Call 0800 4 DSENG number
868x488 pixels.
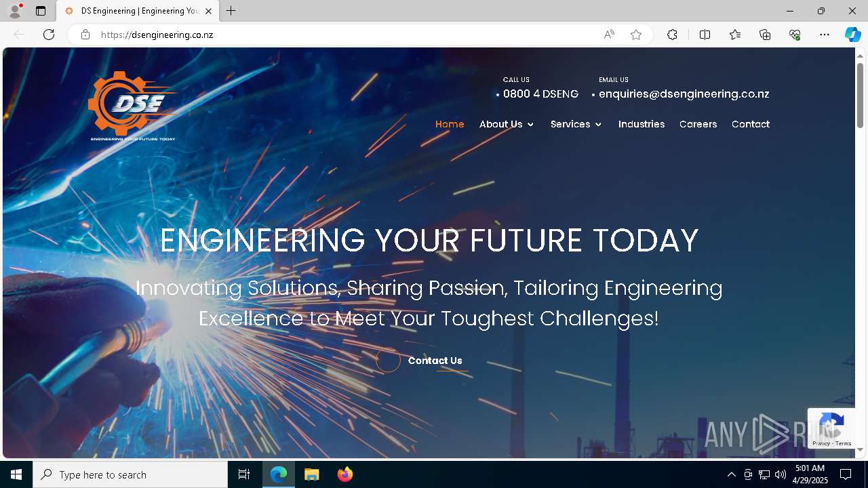[x=541, y=94]
